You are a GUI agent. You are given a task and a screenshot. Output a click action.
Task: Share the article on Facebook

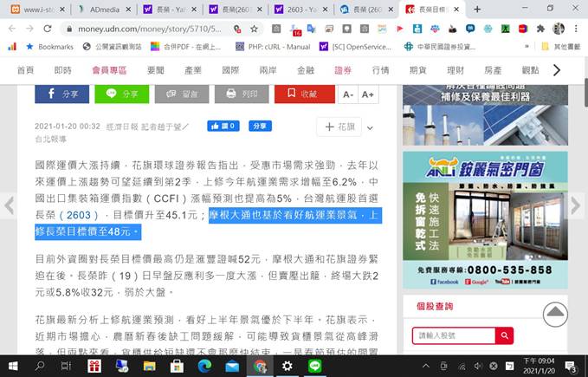(61, 94)
